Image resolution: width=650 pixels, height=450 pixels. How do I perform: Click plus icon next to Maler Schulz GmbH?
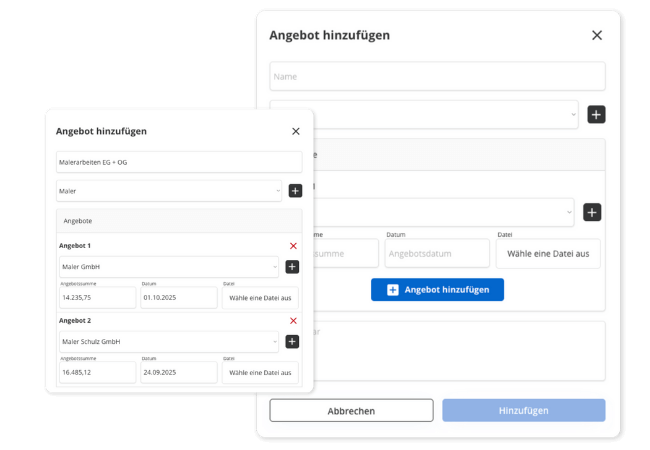(x=292, y=342)
